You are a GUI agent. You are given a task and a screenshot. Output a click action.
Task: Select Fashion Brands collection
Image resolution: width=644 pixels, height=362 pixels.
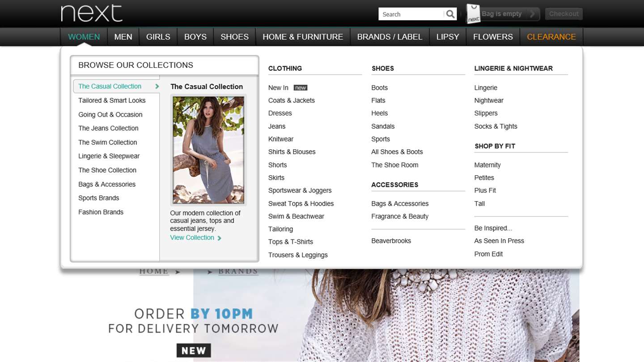click(x=101, y=212)
